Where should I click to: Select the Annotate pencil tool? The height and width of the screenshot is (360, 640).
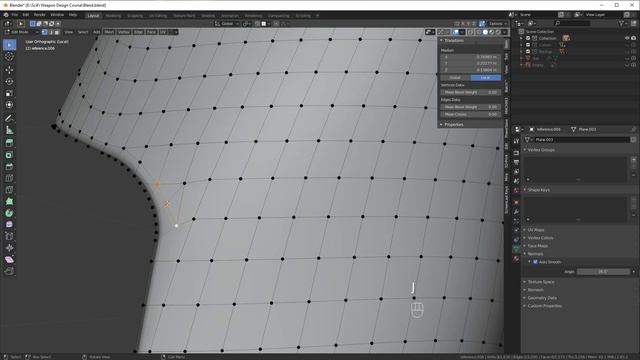tap(9, 118)
